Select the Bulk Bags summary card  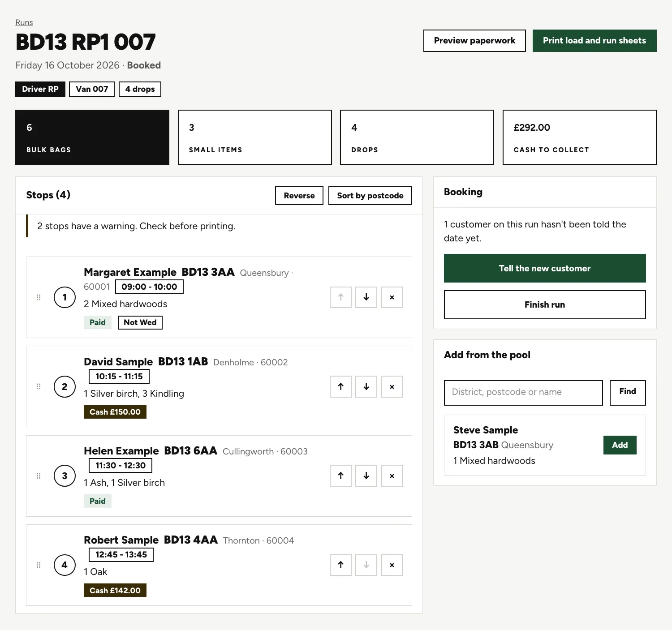point(92,137)
